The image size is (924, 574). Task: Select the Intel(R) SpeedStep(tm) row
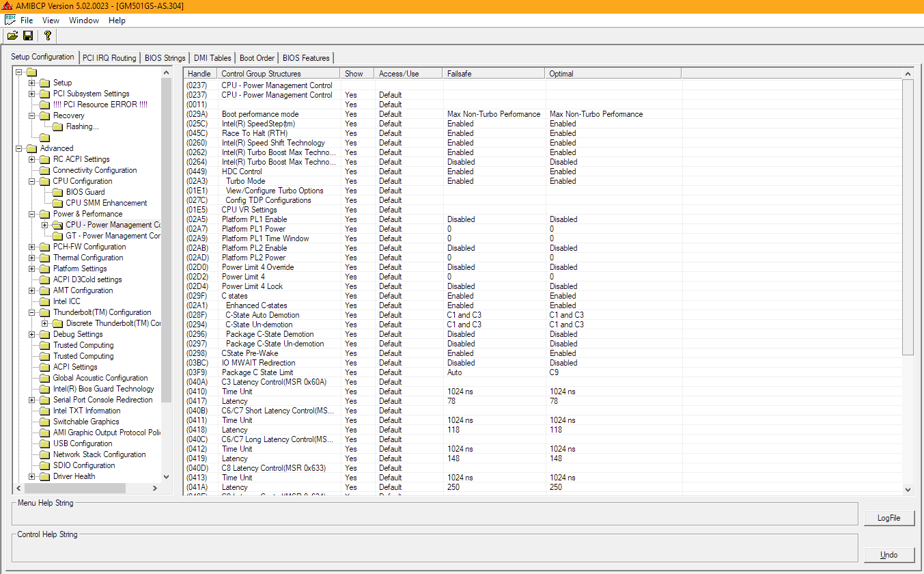543,124
